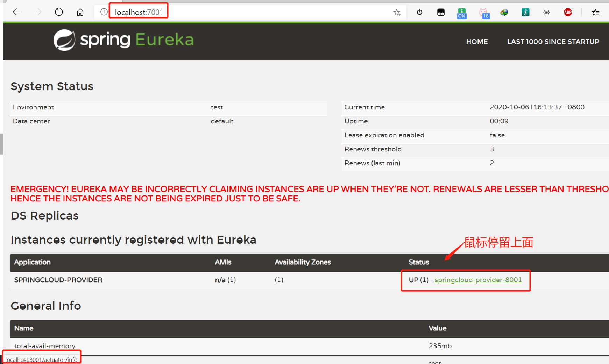The image size is (609, 364).
Task: Select Lease expiration enabled value false
Action: 497,135
